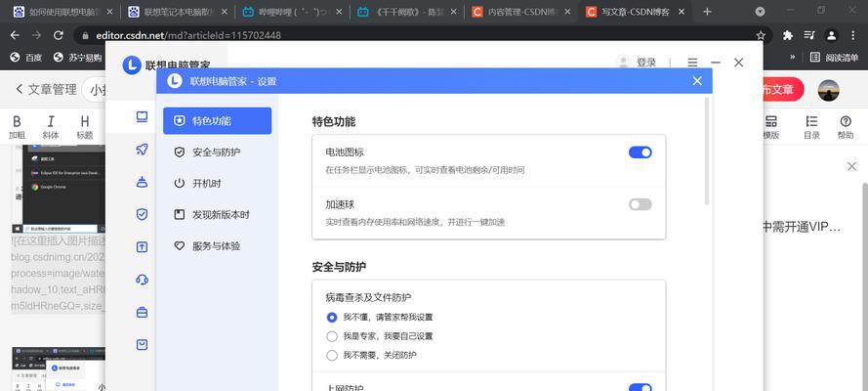Open the shield protection sidebar icon
The width and height of the screenshot is (868, 391).
[x=143, y=214]
